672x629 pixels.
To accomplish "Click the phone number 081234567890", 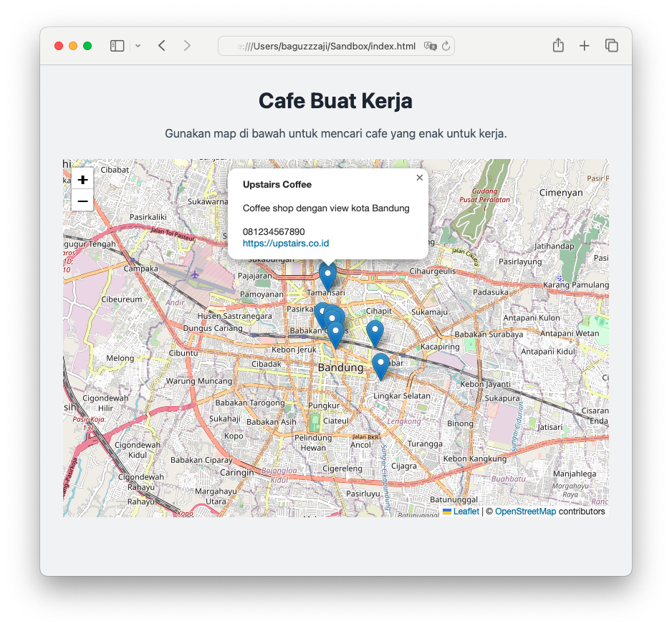I will pyautogui.click(x=274, y=232).
